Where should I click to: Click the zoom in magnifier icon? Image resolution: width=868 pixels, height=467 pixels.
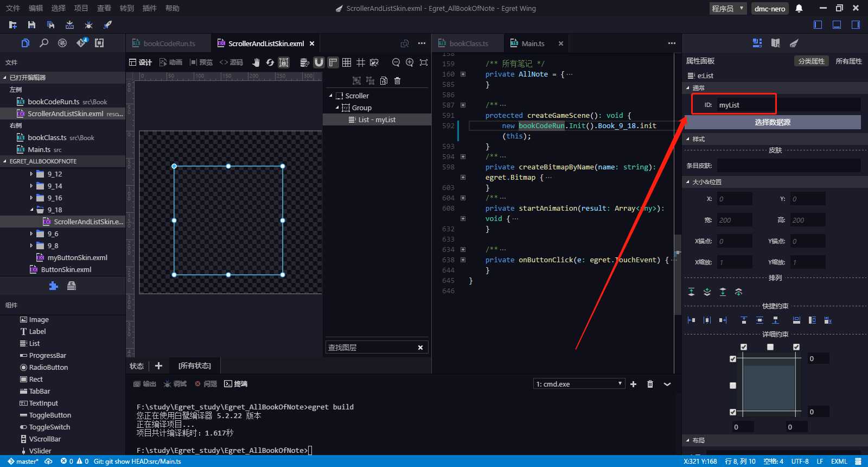(x=410, y=62)
